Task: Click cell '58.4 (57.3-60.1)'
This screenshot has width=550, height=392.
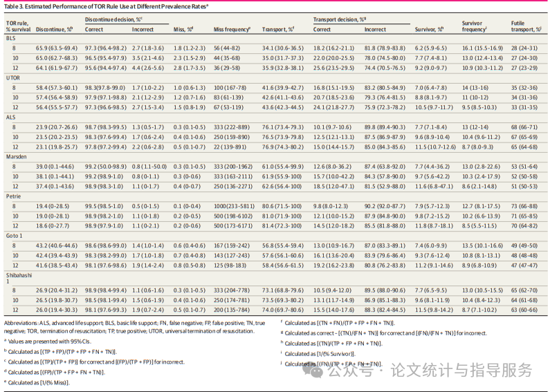Action: (57, 88)
